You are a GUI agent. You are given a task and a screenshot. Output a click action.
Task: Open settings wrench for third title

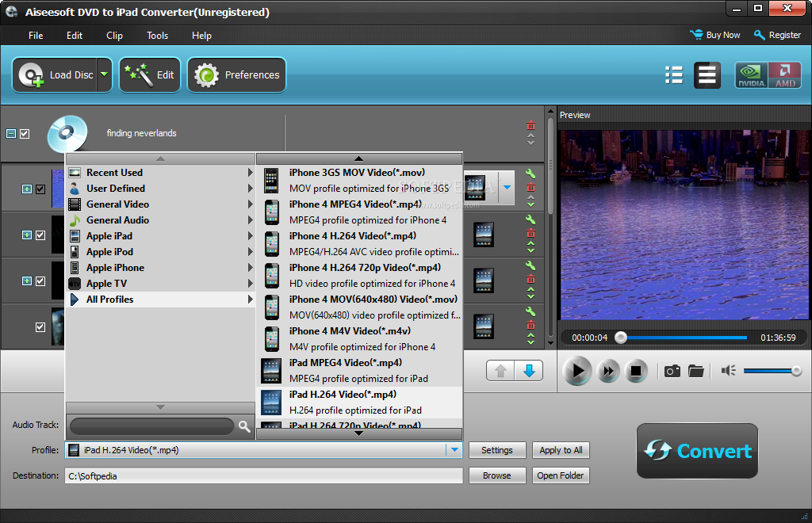coord(530,265)
